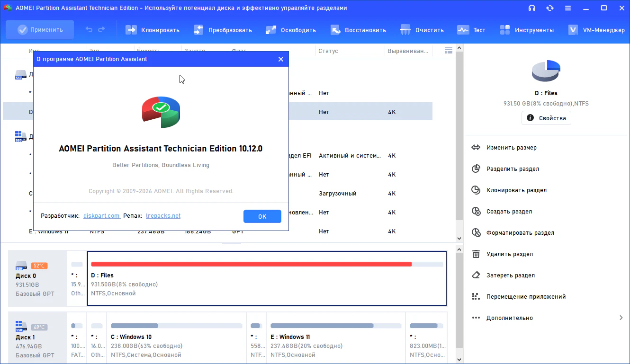Click the Статус column header
630x364 pixels.
point(328,51)
